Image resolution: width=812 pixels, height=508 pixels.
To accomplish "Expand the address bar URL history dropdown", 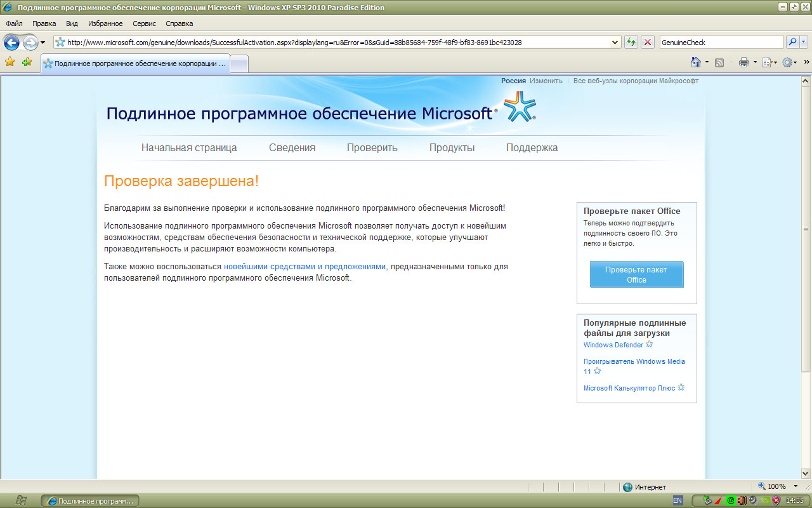I will coord(615,43).
